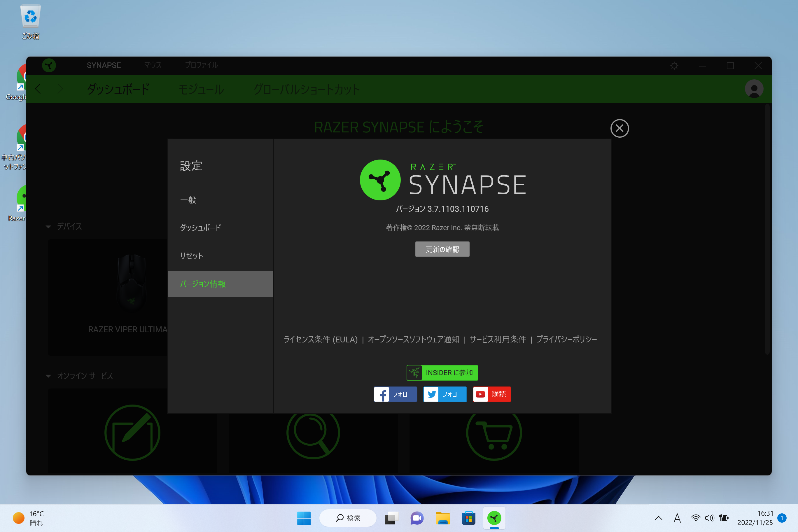Screen dimensions: 798x532
Task: Show hidden system tray icons chevron
Action: (658, 518)
